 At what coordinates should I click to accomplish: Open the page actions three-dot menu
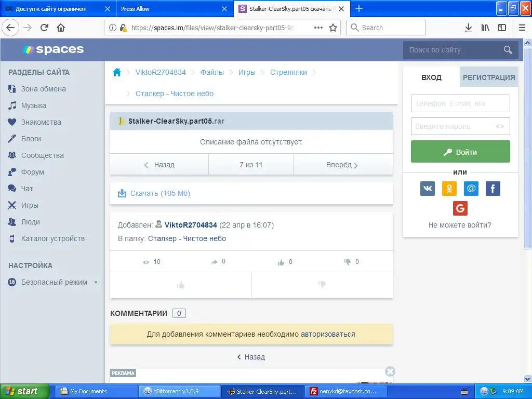(x=318, y=28)
